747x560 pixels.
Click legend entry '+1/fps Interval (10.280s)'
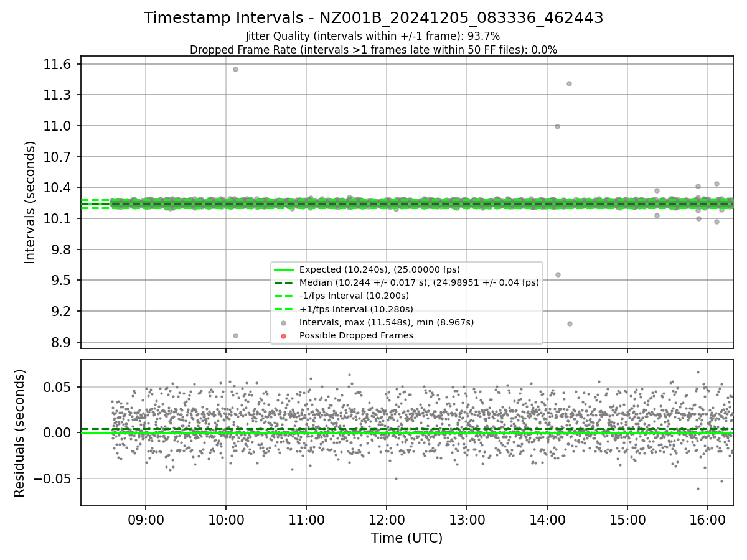tap(356, 309)
